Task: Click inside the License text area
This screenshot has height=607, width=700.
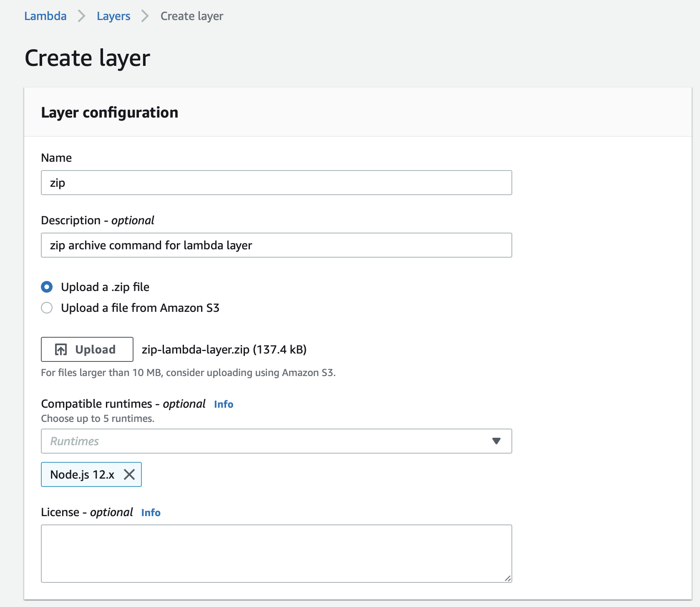Action: coord(276,553)
